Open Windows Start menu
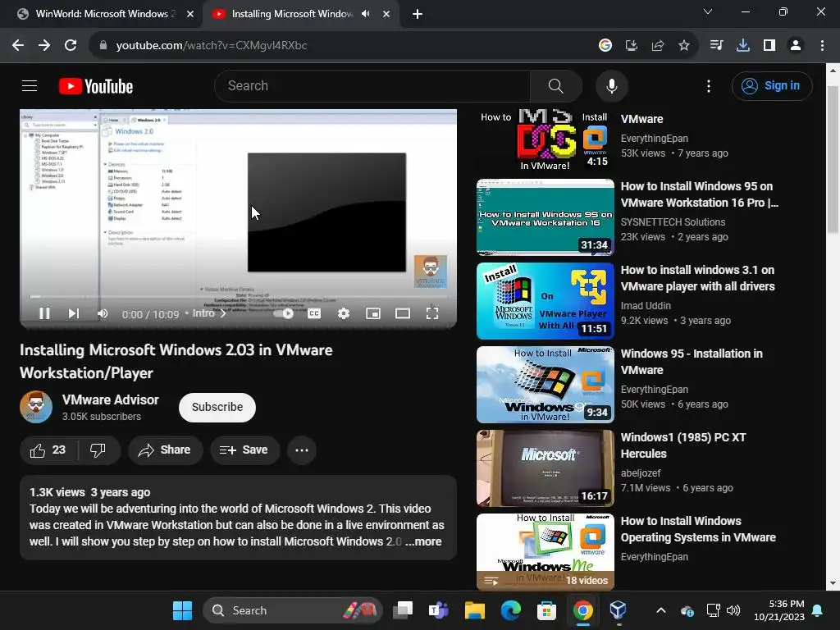The height and width of the screenshot is (630, 840). tap(182, 610)
